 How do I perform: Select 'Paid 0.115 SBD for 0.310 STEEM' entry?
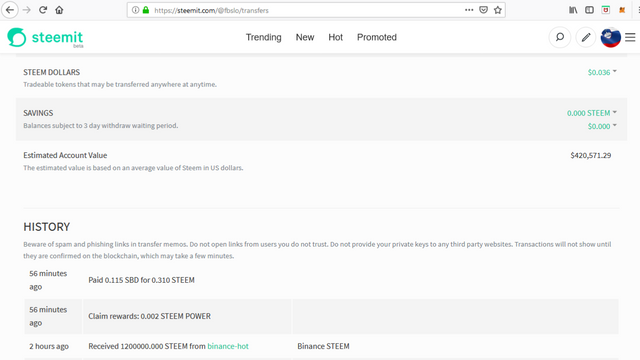(141, 280)
